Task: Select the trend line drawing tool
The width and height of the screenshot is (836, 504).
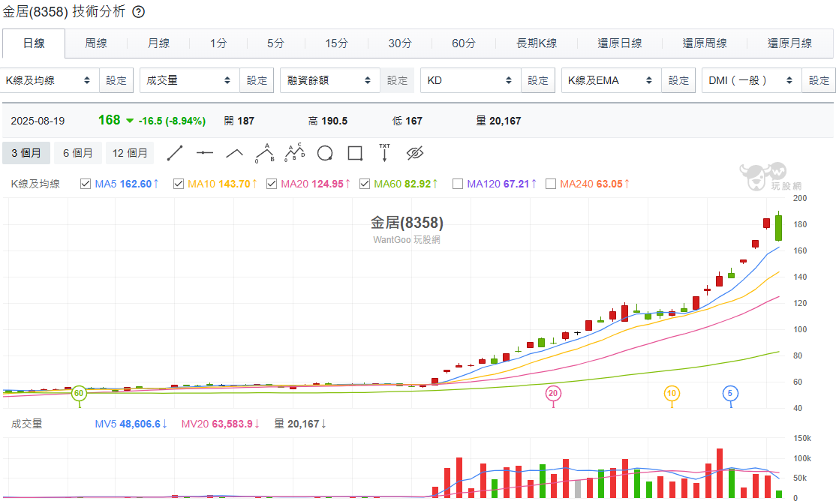Action: coord(175,153)
